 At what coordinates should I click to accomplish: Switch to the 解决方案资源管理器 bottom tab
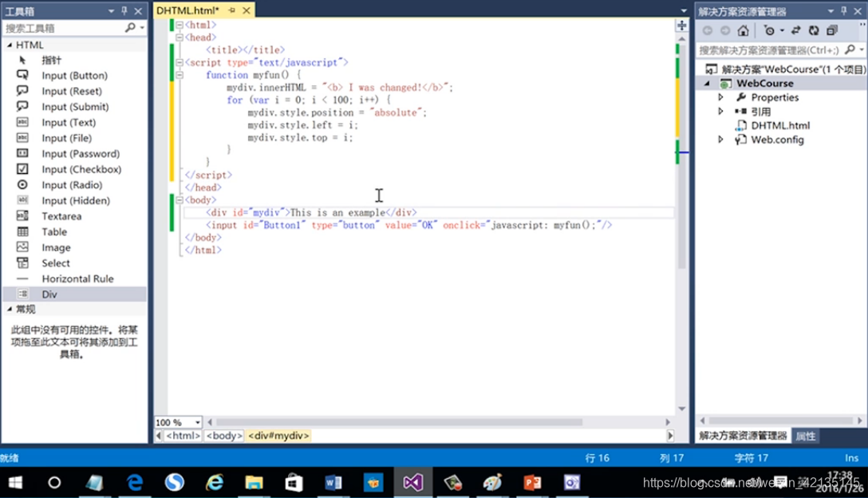tap(742, 436)
